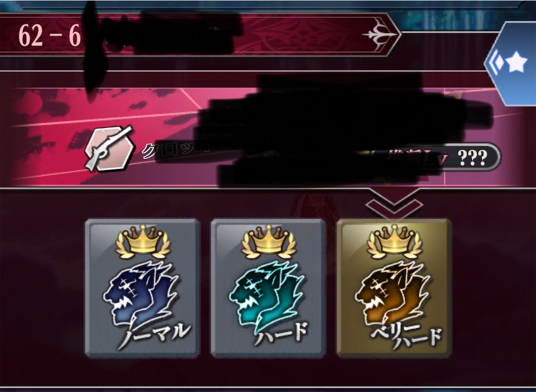Expand the left-arrow on blue star panel
Image resolution: width=536 pixels, height=392 pixels.
pyautogui.click(x=495, y=63)
